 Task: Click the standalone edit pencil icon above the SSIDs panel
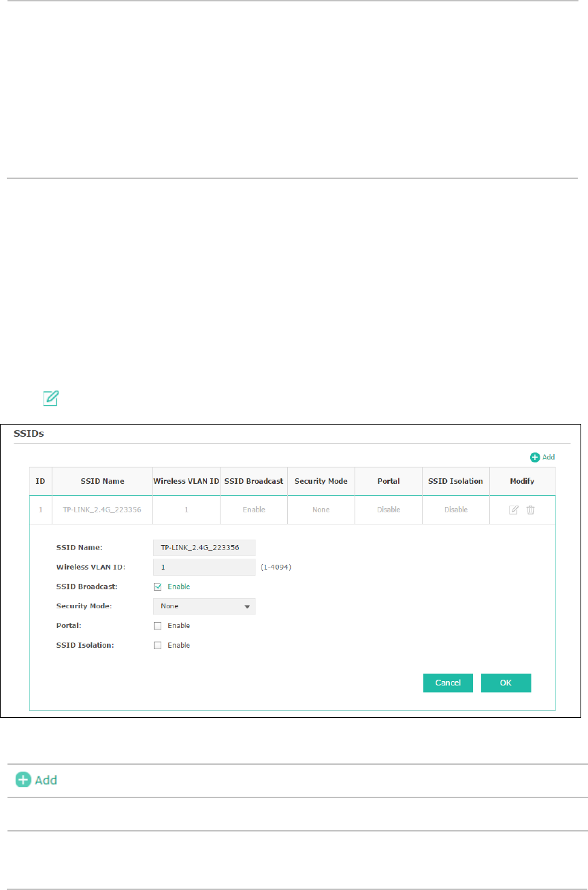point(51,399)
